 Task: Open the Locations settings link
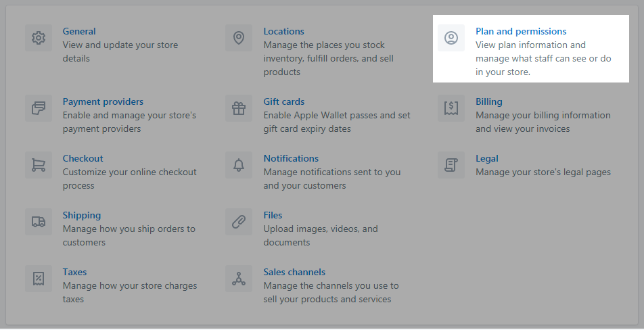284,31
